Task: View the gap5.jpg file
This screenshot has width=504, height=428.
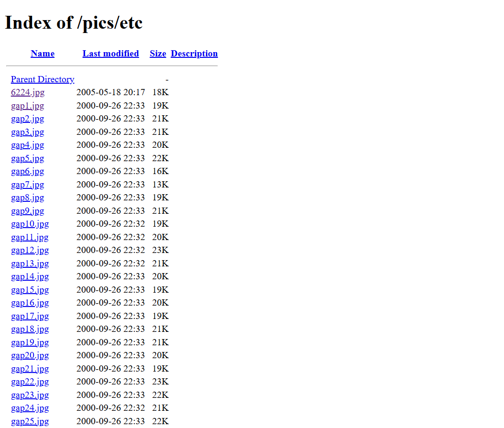Action: tap(28, 158)
